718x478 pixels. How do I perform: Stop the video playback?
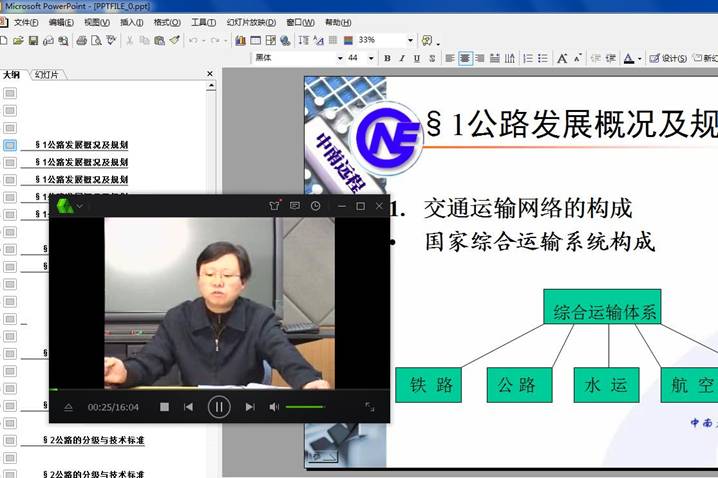pos(164,407)
